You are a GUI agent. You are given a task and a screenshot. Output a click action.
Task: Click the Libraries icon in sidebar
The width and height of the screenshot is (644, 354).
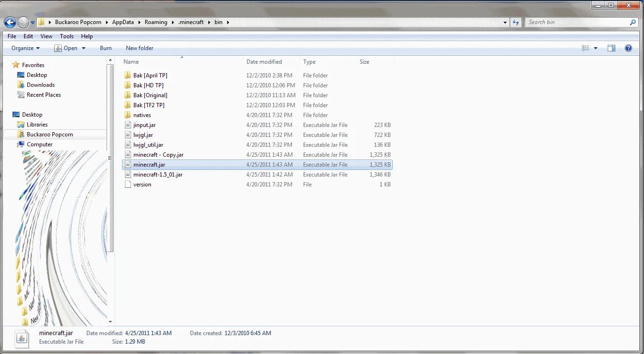[x=21, y=125]
